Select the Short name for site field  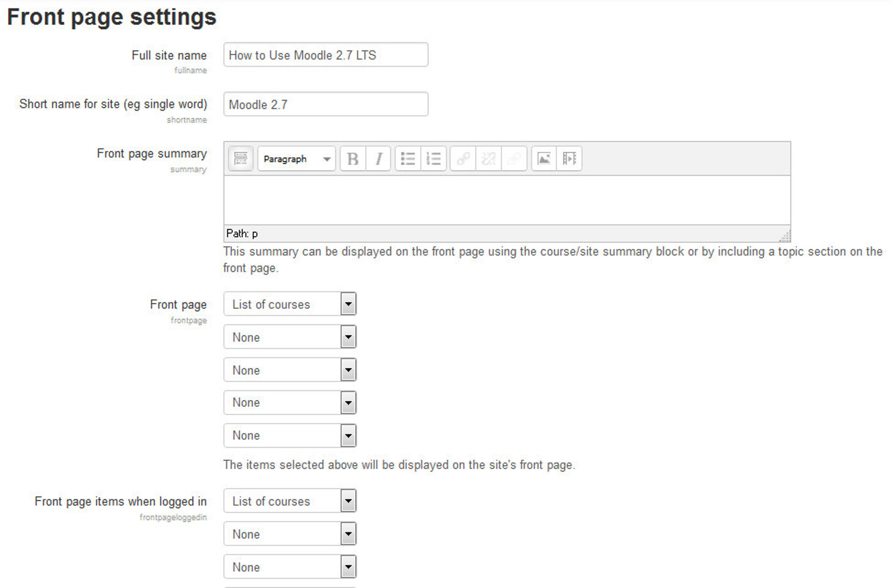[x=325, y=104]
